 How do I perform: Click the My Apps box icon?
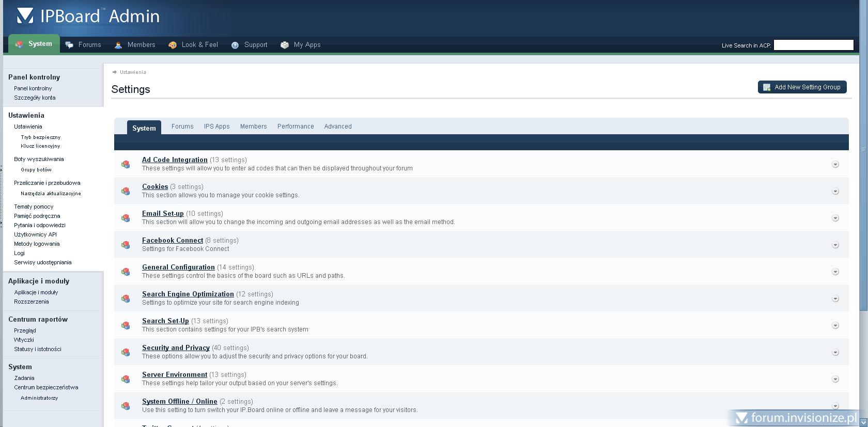[285, 45]
